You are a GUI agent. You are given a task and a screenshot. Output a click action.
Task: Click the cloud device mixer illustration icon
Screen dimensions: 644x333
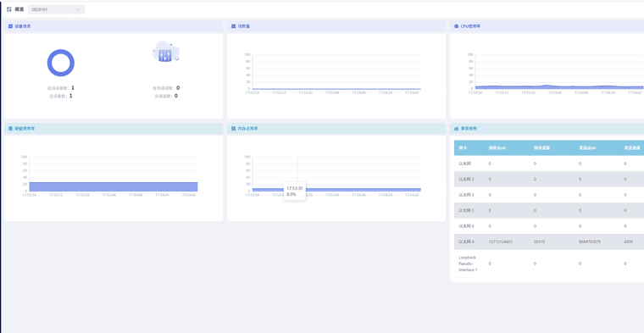pos(166,52)
